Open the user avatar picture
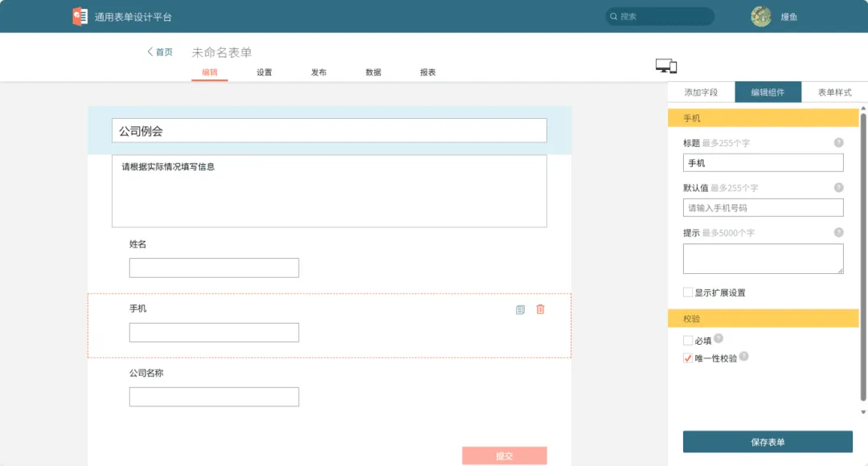This screenshot has width=868, height=466. [761, 17]
